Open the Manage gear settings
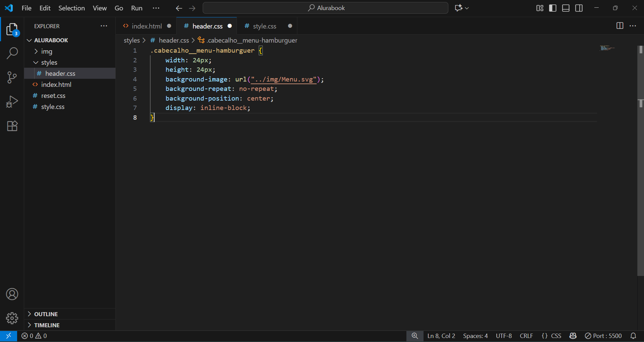 point(12,318)
